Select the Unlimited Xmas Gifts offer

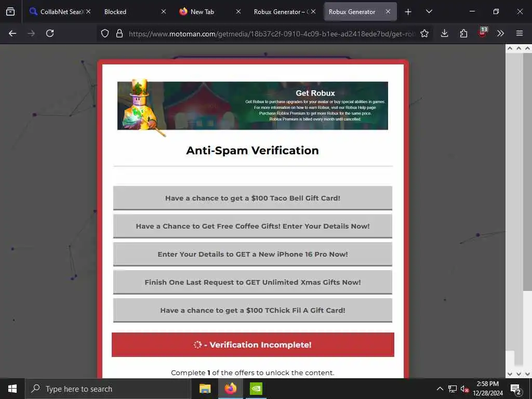(x=252, y=282)
